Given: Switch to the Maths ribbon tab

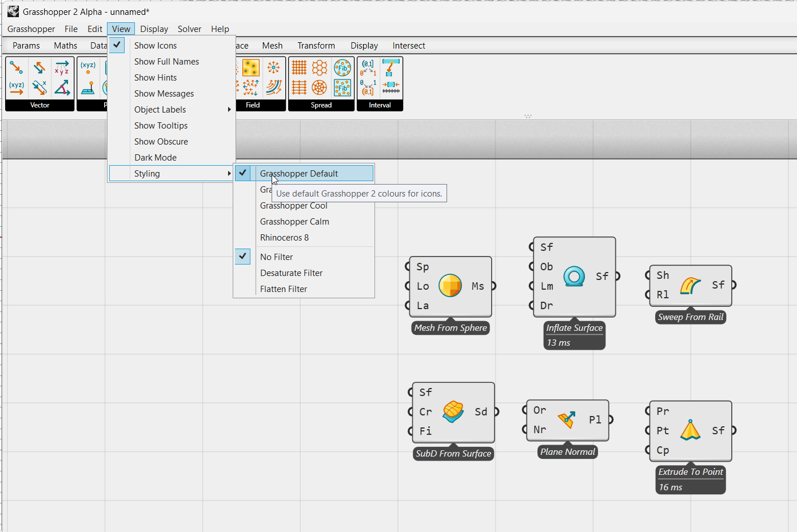Looking at the screenshot, I should (x=65, y=45).
